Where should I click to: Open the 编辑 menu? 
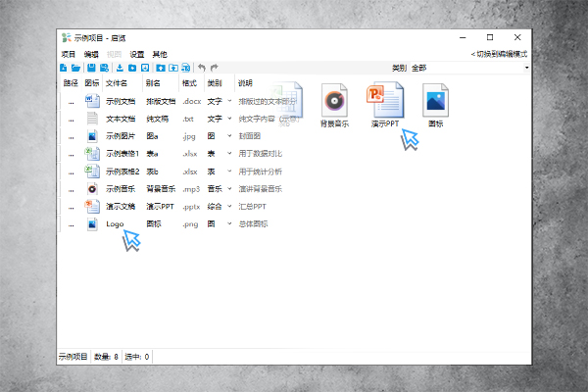pyautogui.click(x=91, y=55)
